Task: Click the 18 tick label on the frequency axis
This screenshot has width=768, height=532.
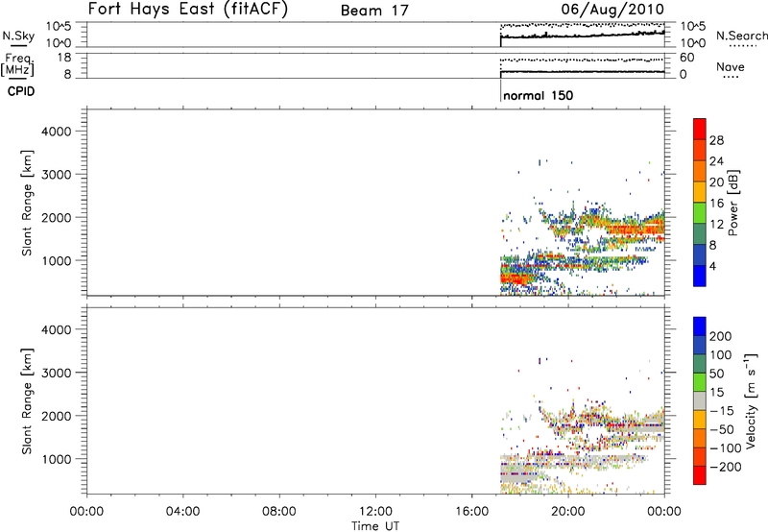Action: (x=63, y=58)
